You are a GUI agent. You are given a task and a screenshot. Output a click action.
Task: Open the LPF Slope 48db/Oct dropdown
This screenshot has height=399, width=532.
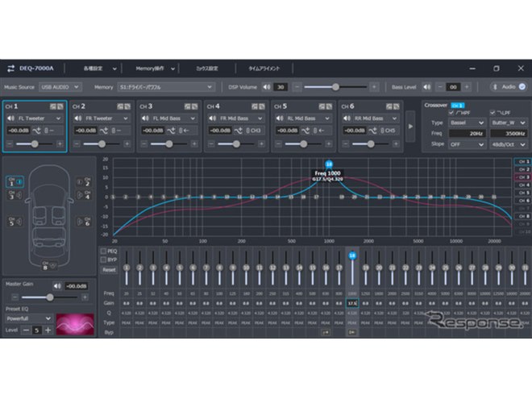pyautogui.click(x=509, y=144)
